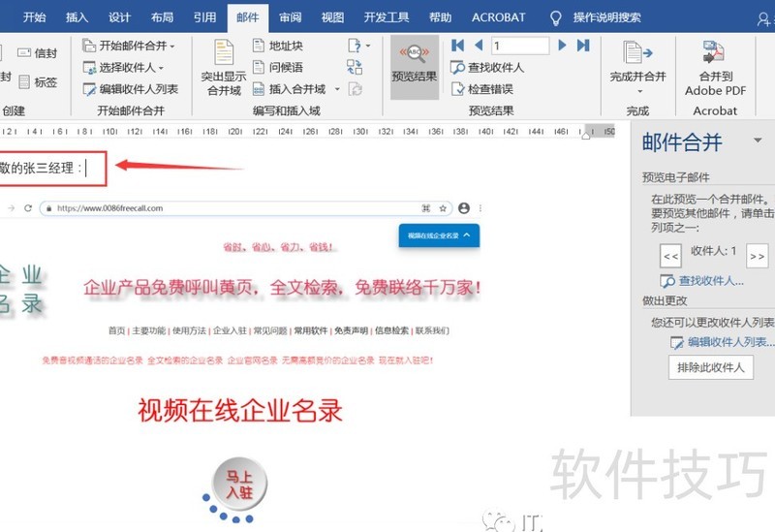This screenshot has width=775, height=532.
Task: Insert 问候语 greeting line
Action: (x=278, y=67)
